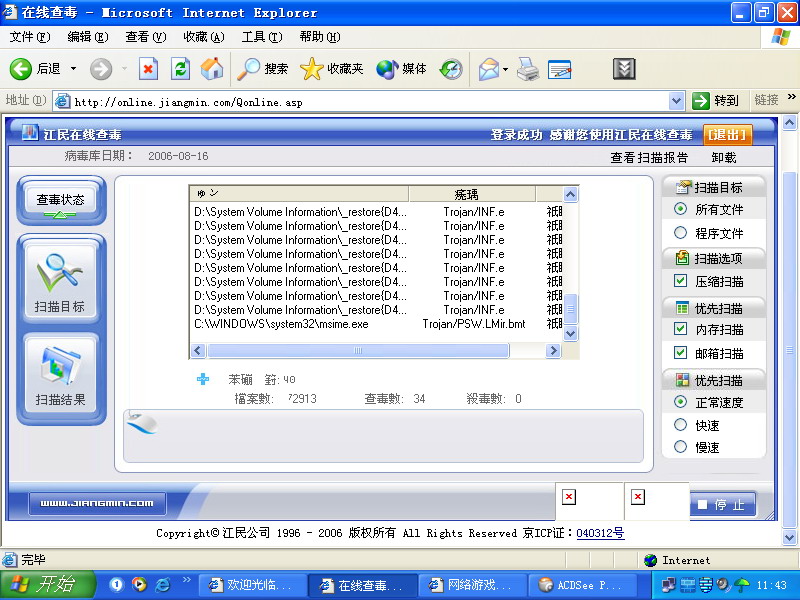Go to the Home page icon
The height and width of the screenshot is (600, 800).
(212, 68)
